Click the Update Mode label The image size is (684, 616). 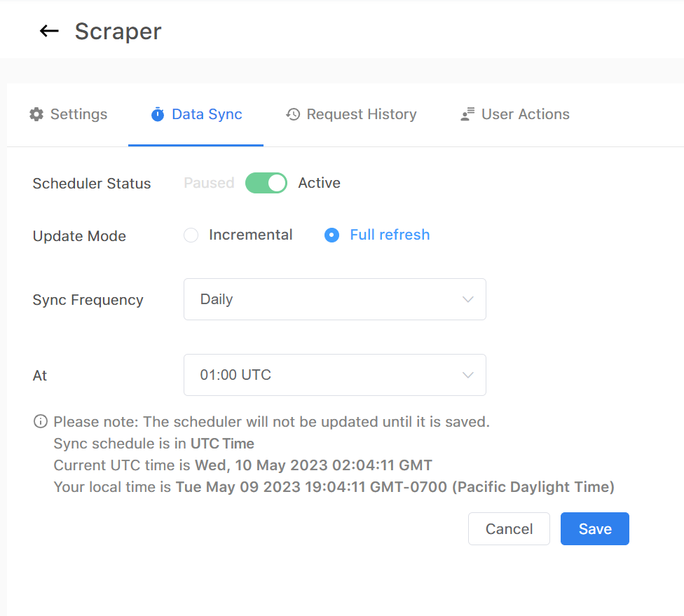pos(79,236)
